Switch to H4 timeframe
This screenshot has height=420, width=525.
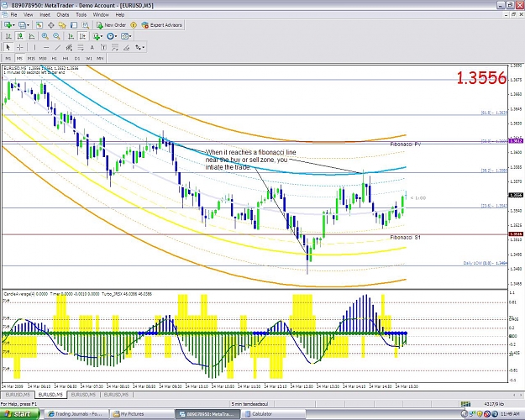[66, 58]
